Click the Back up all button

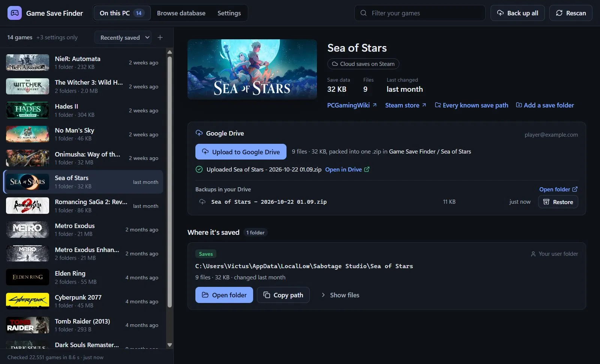click(x=517, y=13)
